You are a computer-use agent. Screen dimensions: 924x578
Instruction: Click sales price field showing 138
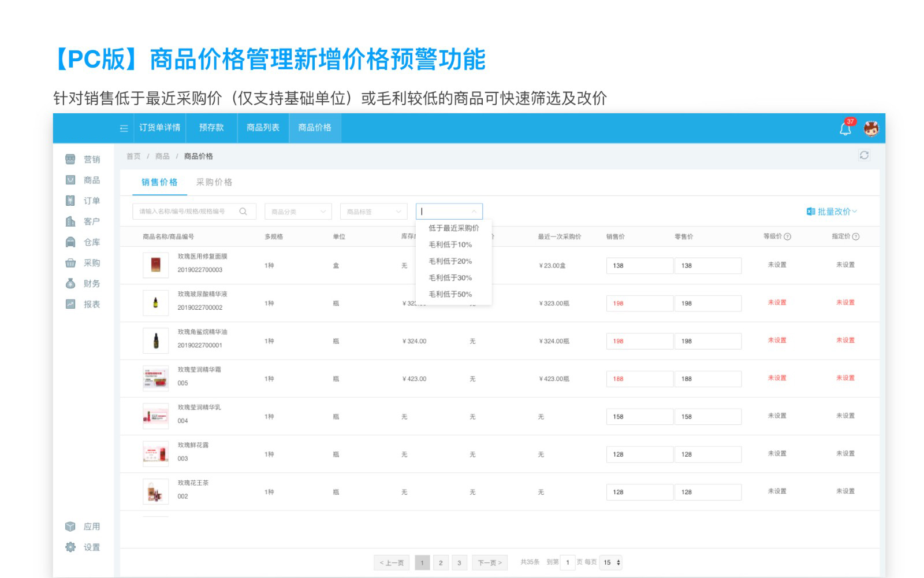[639, 266]
